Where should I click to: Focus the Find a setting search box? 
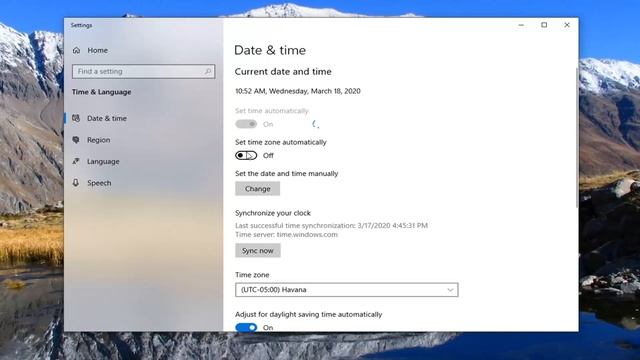point(143,71)
